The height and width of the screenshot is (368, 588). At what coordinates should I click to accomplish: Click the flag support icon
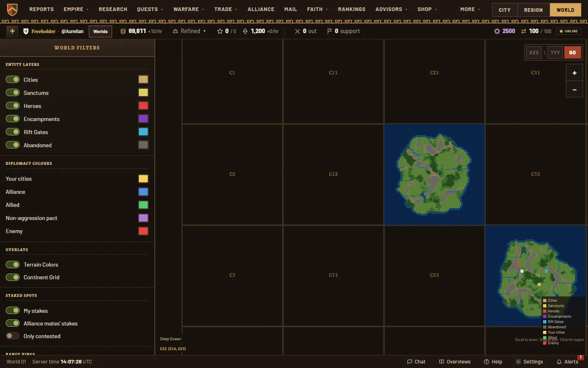pos(329,31)
